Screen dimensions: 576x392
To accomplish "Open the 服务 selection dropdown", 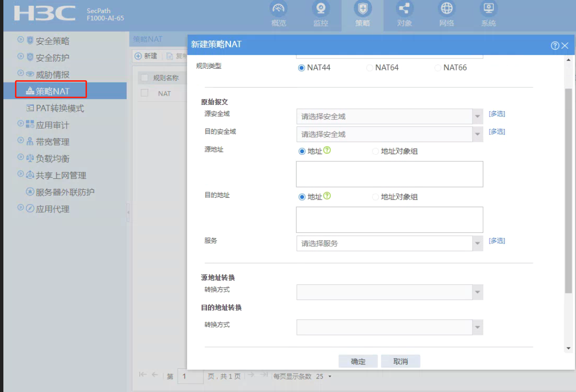I will tap(477, 244).
